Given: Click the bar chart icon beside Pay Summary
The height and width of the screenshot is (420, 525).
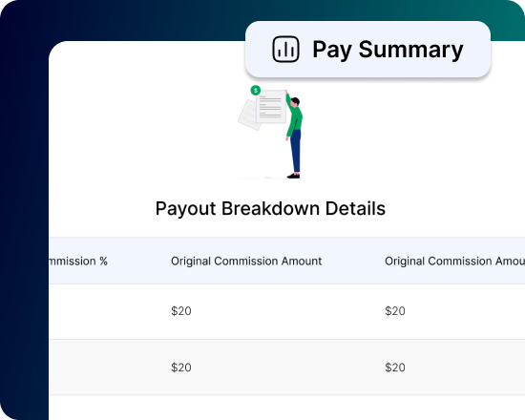Looking at the screenshot, I should pyautogui.click(x=285, y=50).
